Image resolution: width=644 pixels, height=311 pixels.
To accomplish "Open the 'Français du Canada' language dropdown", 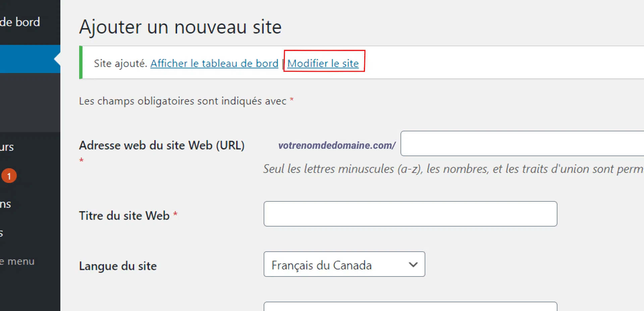I will (344, 264).
